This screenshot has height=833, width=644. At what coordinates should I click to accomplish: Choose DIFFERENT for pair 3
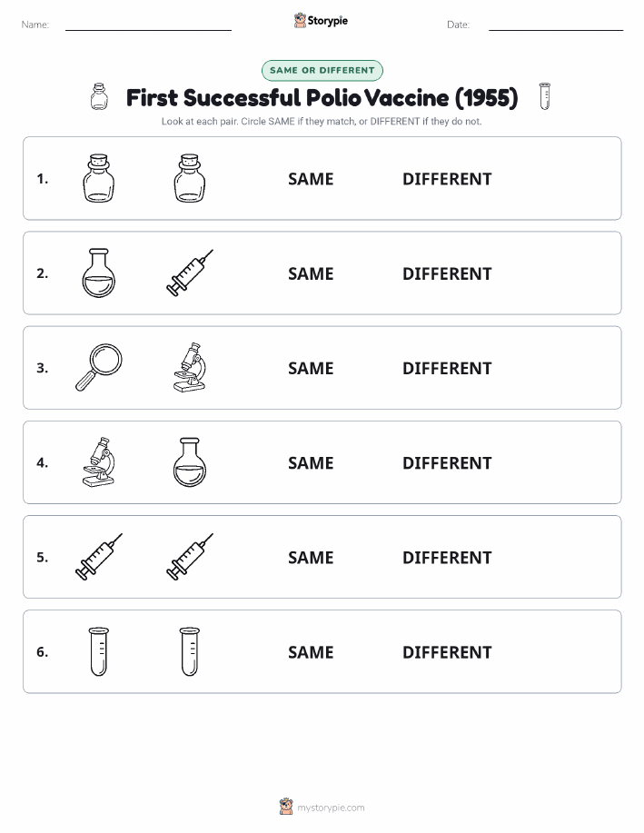point(447,368)
